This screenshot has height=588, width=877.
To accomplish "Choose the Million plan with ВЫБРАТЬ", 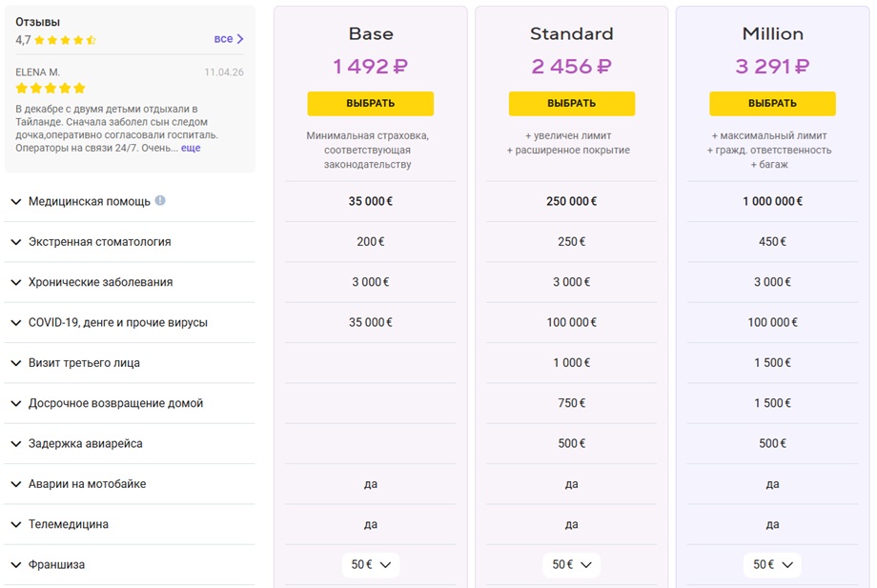I will (772, 104).
